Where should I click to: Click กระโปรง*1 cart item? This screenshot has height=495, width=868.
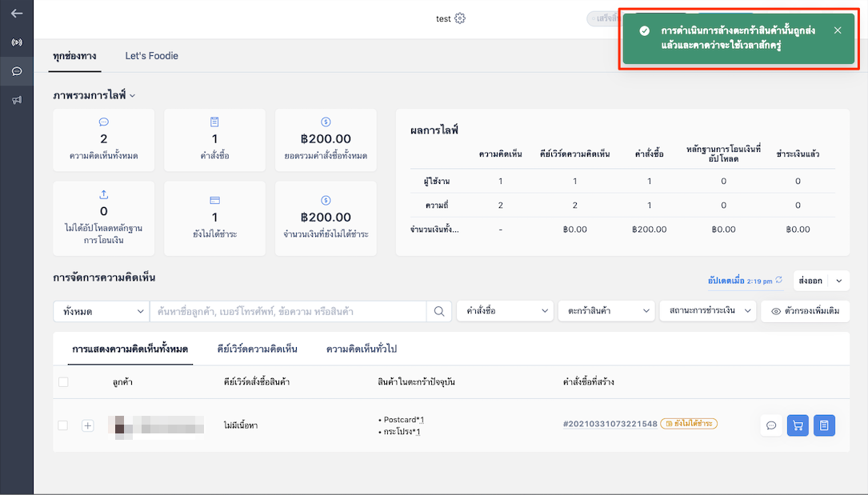coord(400,431)
